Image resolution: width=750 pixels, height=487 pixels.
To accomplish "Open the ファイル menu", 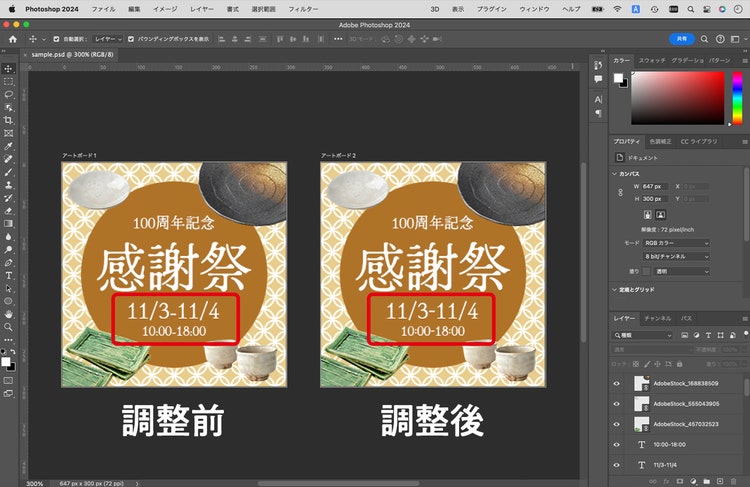I will pyautogui.click(x=103, y=9).
